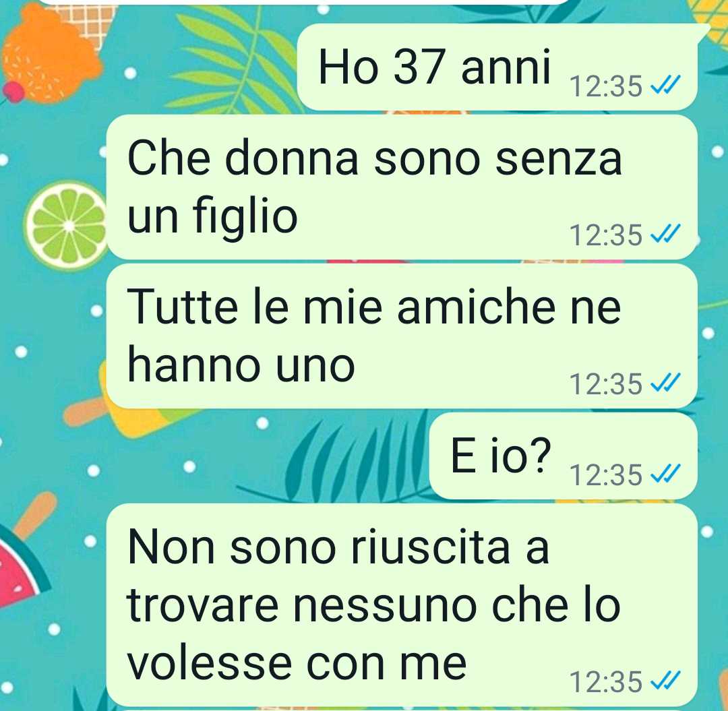Click the timestamp on "volesse con me" message
Screen dimensions: 728x711
click(606, 682)
